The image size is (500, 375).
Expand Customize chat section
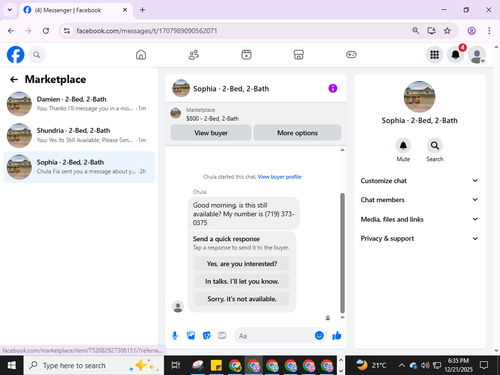click(x=419, y=181)
